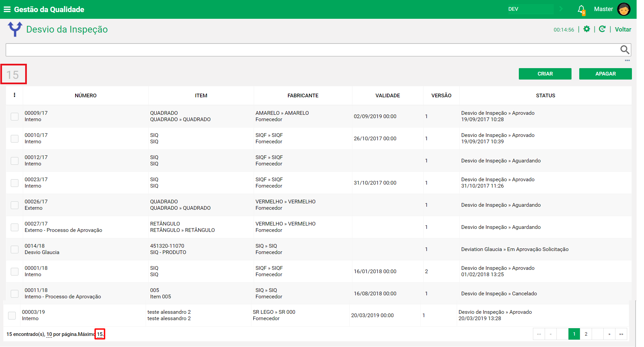
Task: Click the chevron next to DEV
Action: (x=561, y=9)
